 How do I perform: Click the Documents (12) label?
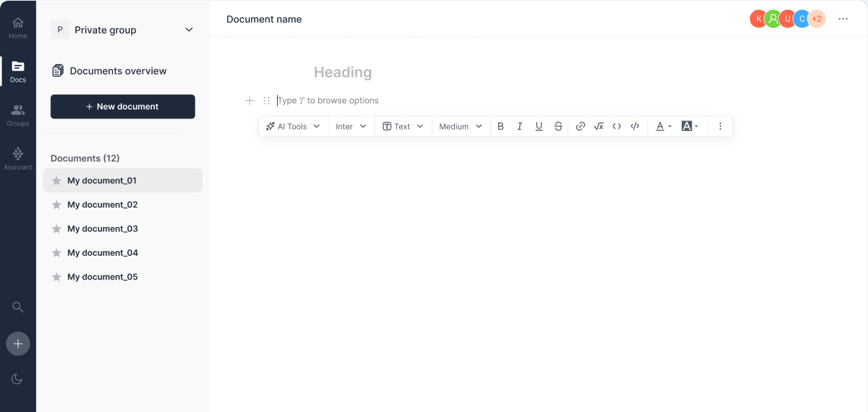pyautogui.click(x=85, y=158)
